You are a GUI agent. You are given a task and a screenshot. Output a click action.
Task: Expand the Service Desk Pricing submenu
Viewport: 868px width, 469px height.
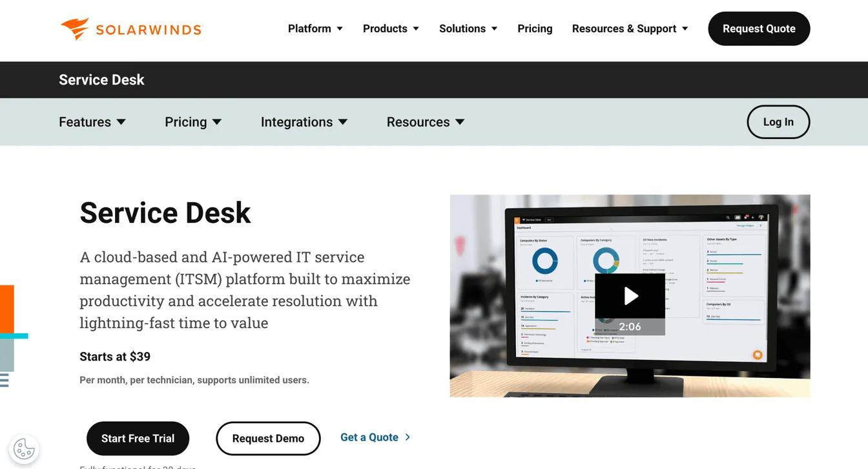point(193,122)
